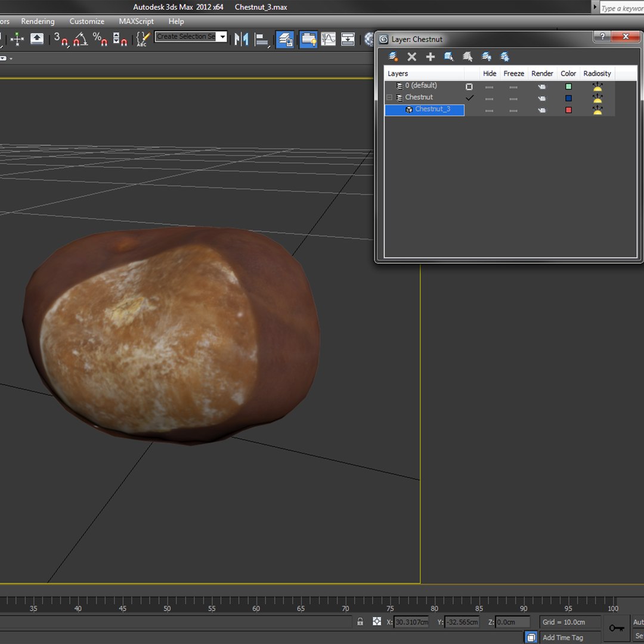Viewport: 644px width, 644px height.
Task: Toggle Render teapot for 0 (default) layer
Action: pos(542,86)
